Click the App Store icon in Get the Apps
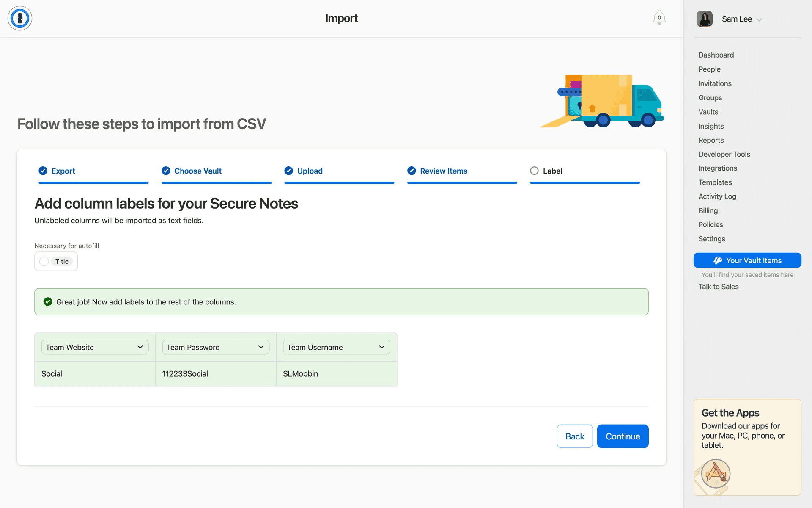This screenshot has width=812, height=508. tap(716, 473)
